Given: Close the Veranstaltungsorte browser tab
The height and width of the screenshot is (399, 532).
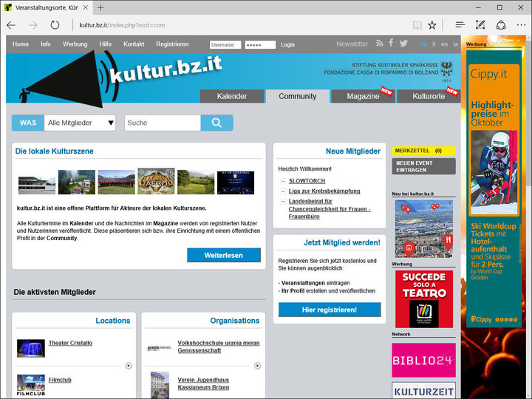Looking at the screenshot, I should [86, 7].
